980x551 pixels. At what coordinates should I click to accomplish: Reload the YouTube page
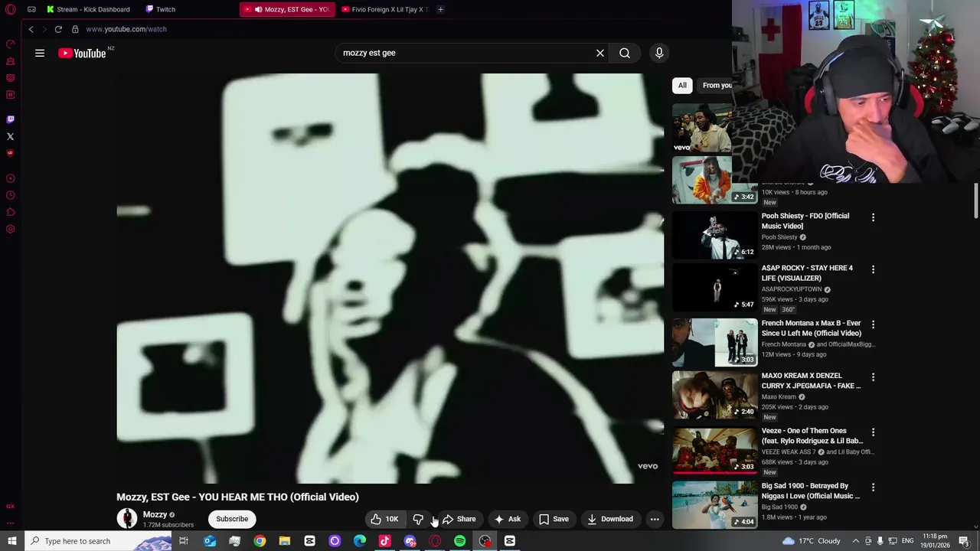[58, 29]
